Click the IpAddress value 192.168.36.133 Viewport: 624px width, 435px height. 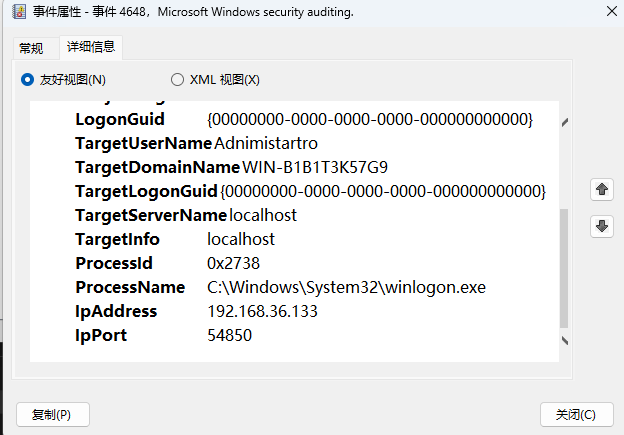click(x=262, y=311)
